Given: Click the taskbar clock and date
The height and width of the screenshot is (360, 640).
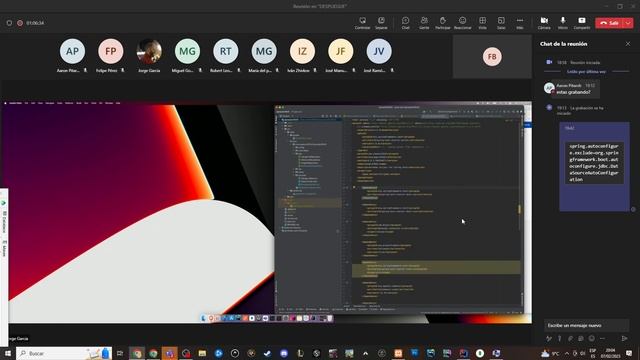Looking at the screenshot, I should 610,353.
